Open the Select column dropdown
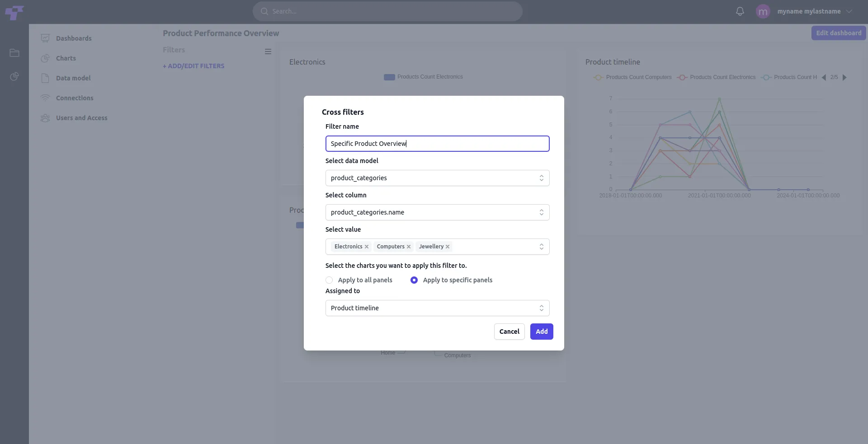The width and height of the screenshot is (868, 444). 438,212
